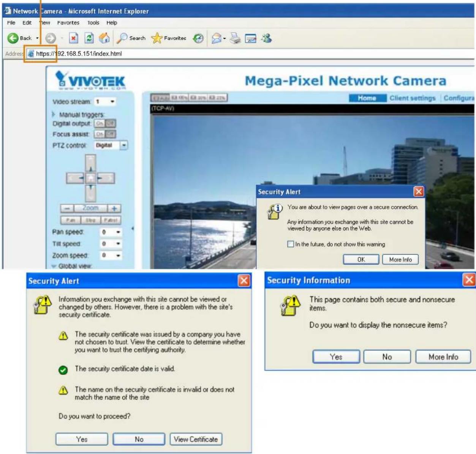Click Yes in the certificate Security Alert
The width and height of the screenshot is (476, 454).
pos(82,439)
